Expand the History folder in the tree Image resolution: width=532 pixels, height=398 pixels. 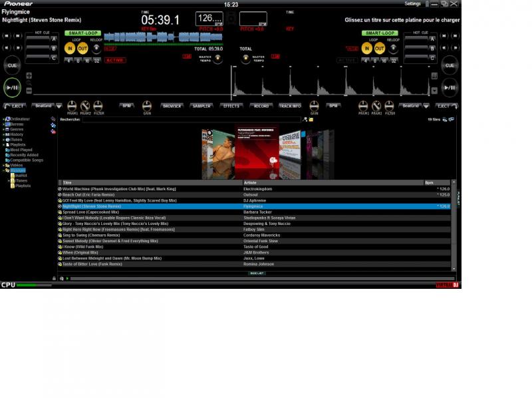3,134
